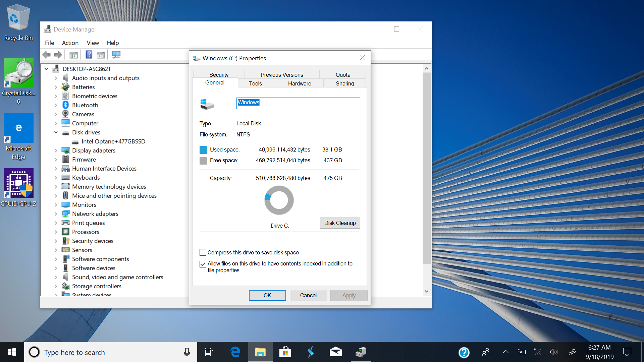
Task: Close the Windows (C:) Properties dialog
Action: [362, 58]
